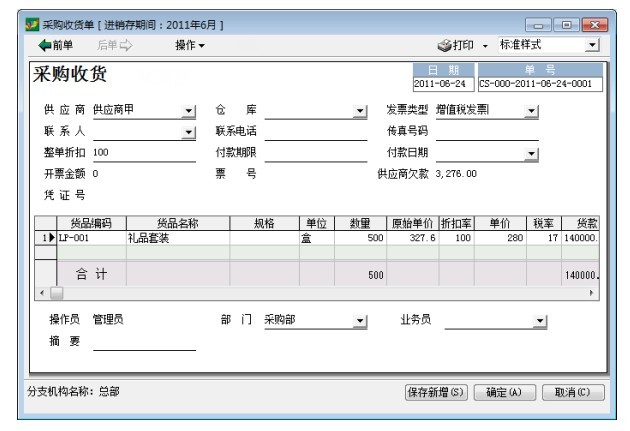630x431 pixels.
Task: Open the 业务员 dropdown
Action: coord(540,321)
